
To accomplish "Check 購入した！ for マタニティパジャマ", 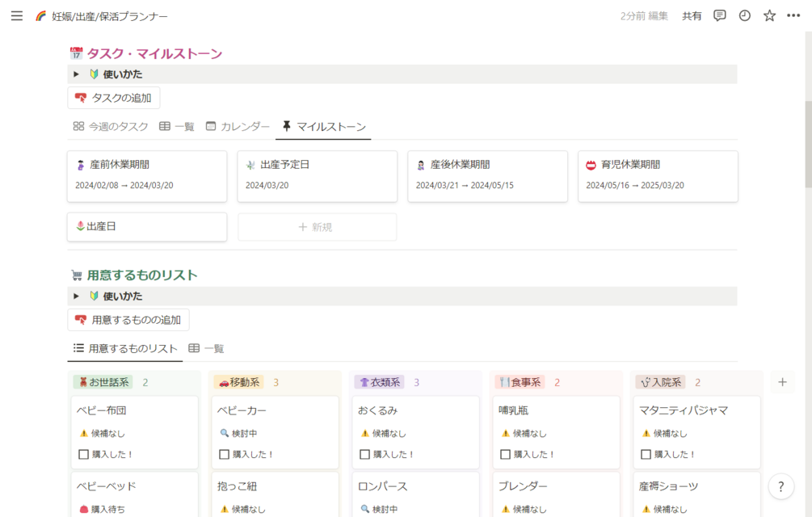I will 646,454.
